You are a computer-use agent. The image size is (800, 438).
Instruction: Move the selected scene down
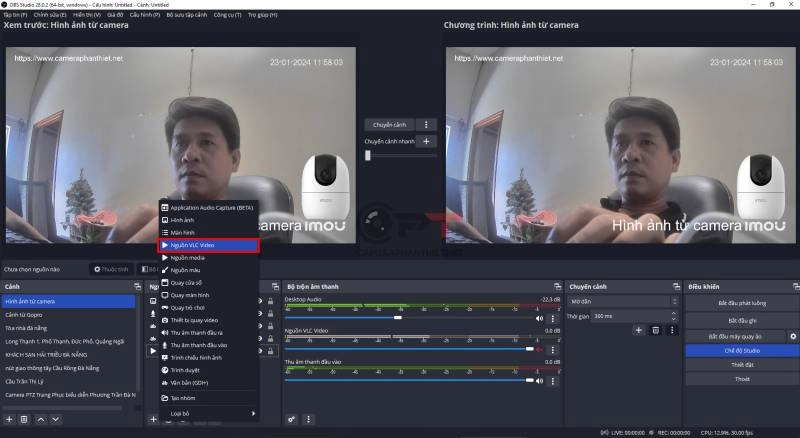click(x=55, y=419)
